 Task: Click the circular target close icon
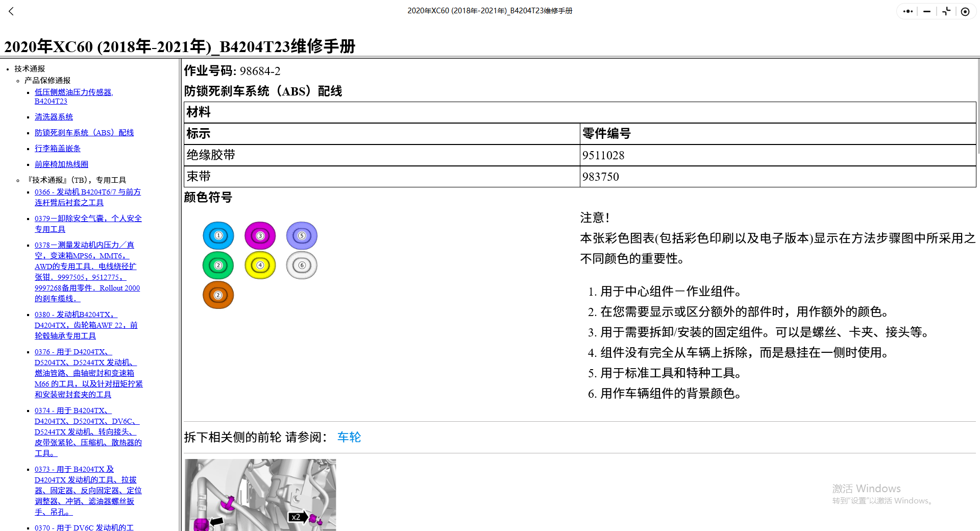[965, 11]
